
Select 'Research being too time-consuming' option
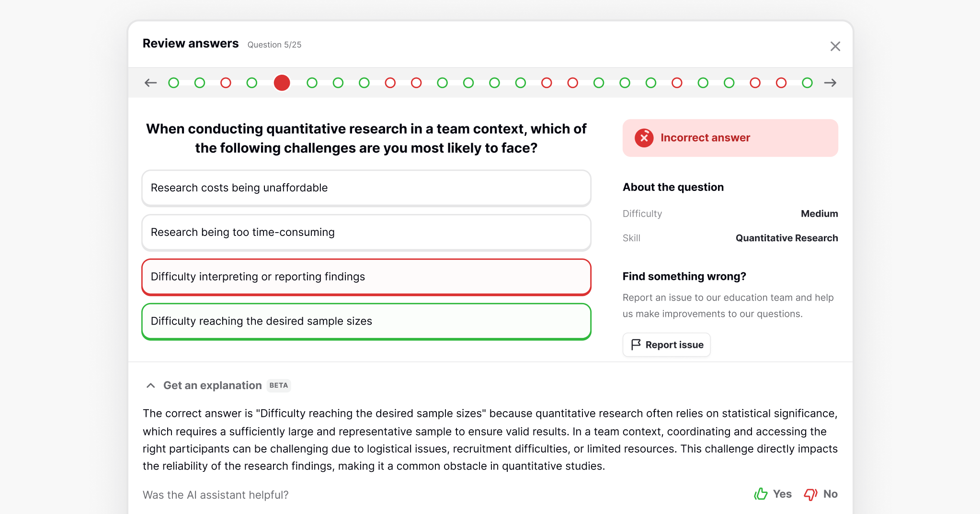tap(366, 233)
